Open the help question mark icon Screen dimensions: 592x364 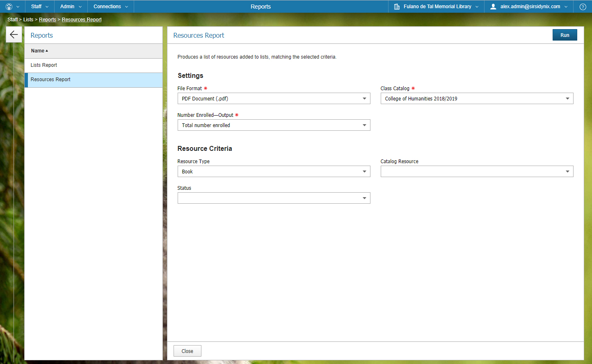tap(582, 7)
